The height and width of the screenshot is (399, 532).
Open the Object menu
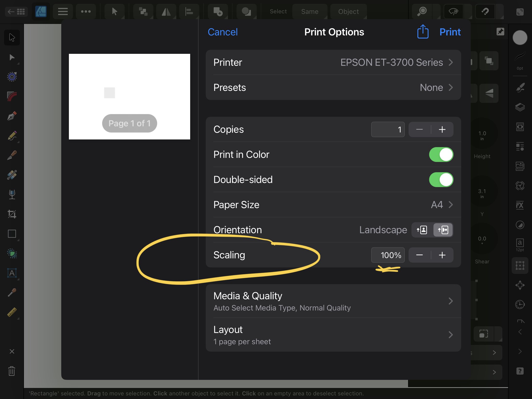(348, 11)
